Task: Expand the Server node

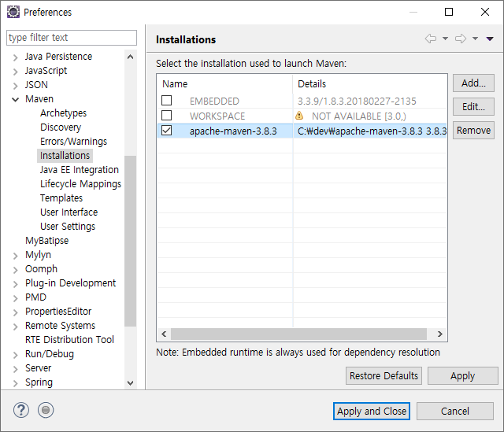Action: click(15, 369)
